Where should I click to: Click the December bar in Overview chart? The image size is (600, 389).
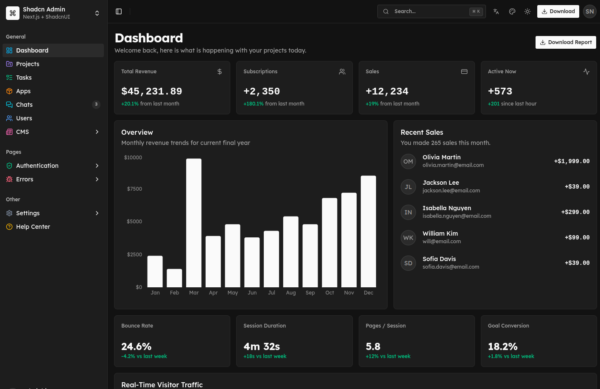coord(368,231)
